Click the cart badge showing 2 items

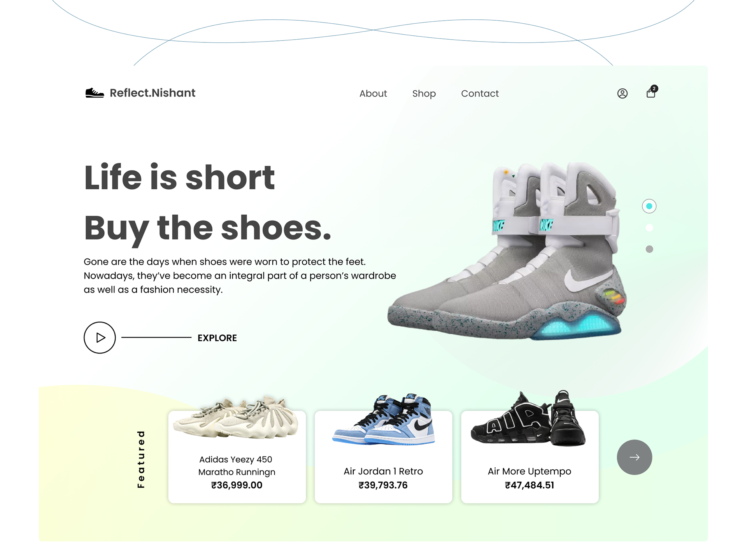click(654, 88)
